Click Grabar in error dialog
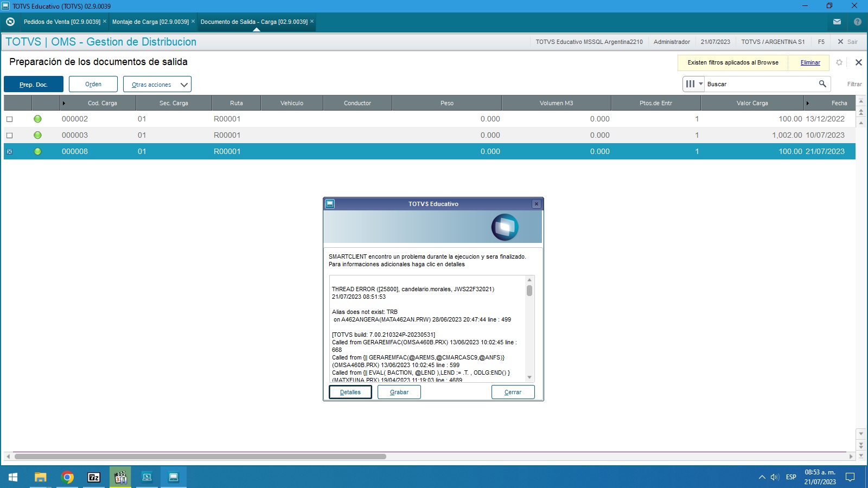Image resolution: width=868 pixels, height=488 pixels. (x=399, y=392)
